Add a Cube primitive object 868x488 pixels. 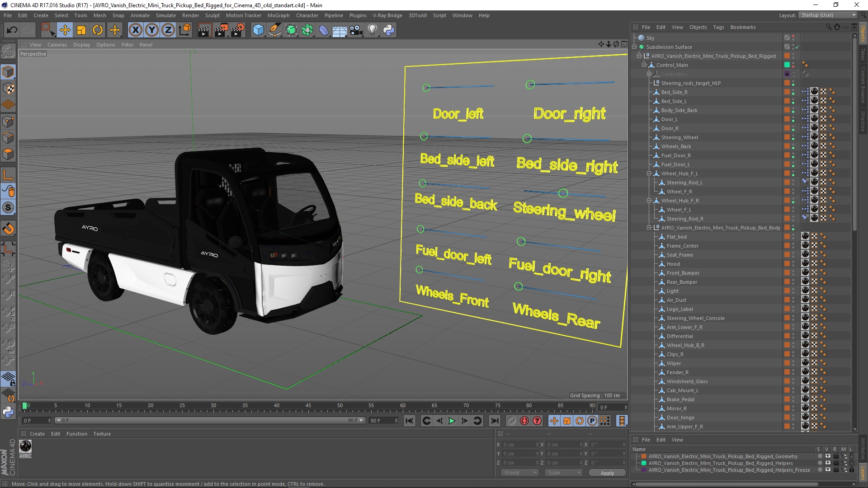pyautogui.click(x=258, y=30)
